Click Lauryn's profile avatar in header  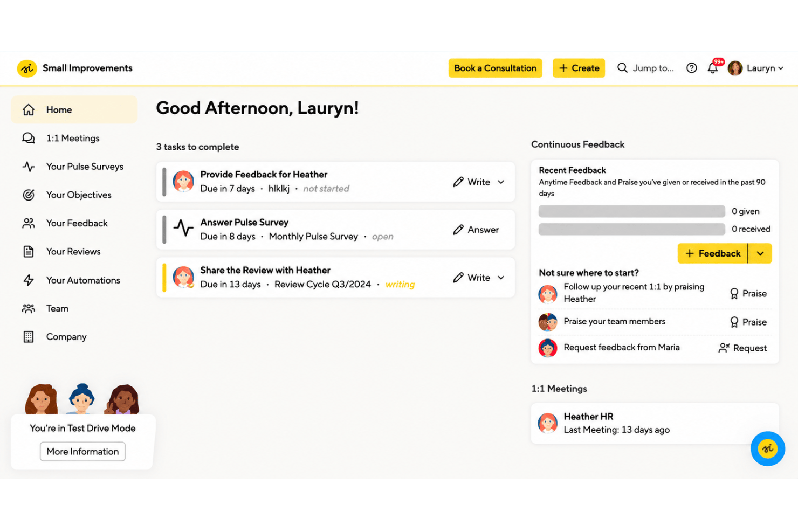735,68
